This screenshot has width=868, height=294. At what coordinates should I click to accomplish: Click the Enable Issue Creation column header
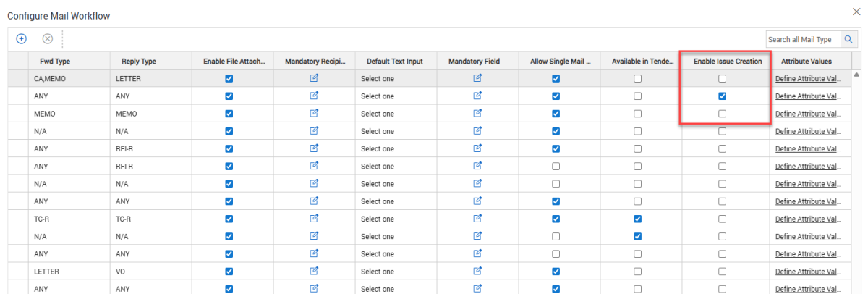tap(727, 62)
